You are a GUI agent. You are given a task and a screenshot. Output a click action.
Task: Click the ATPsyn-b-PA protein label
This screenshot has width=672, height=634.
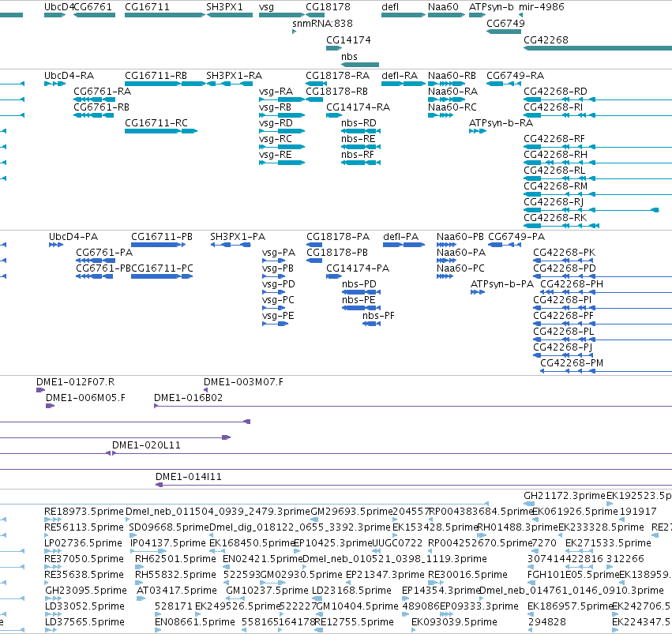(x=502, y=284)
